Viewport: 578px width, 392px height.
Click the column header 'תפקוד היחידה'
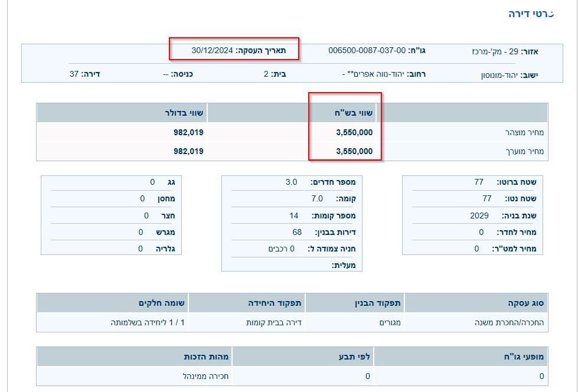tap(275, 303)
